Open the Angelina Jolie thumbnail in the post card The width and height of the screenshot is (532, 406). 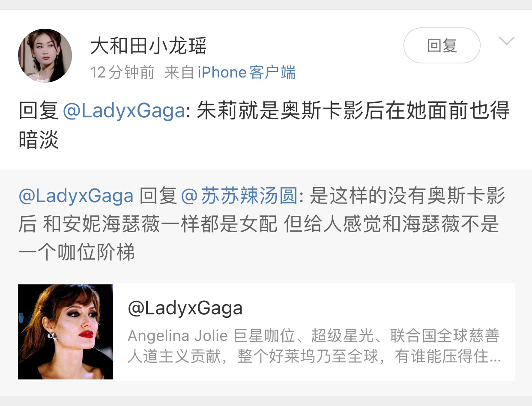click(x=66, y=331)
